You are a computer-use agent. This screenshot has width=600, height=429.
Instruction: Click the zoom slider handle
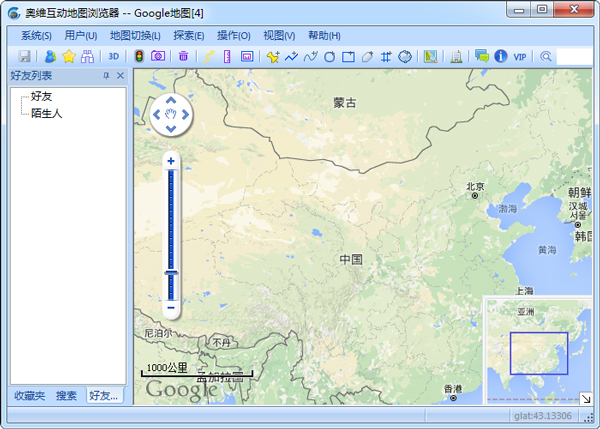tap(171, 273)
